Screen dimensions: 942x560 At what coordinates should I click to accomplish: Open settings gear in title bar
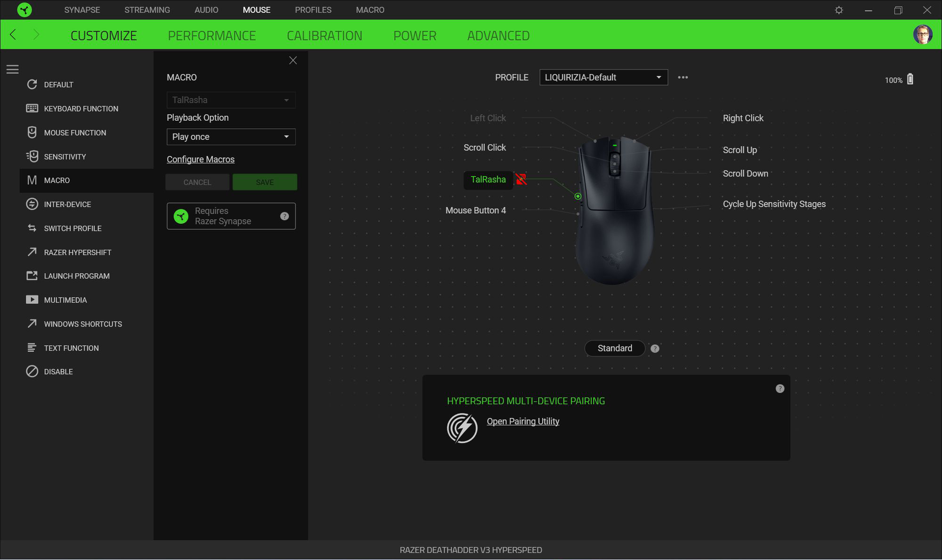click(x=839, y=10)
